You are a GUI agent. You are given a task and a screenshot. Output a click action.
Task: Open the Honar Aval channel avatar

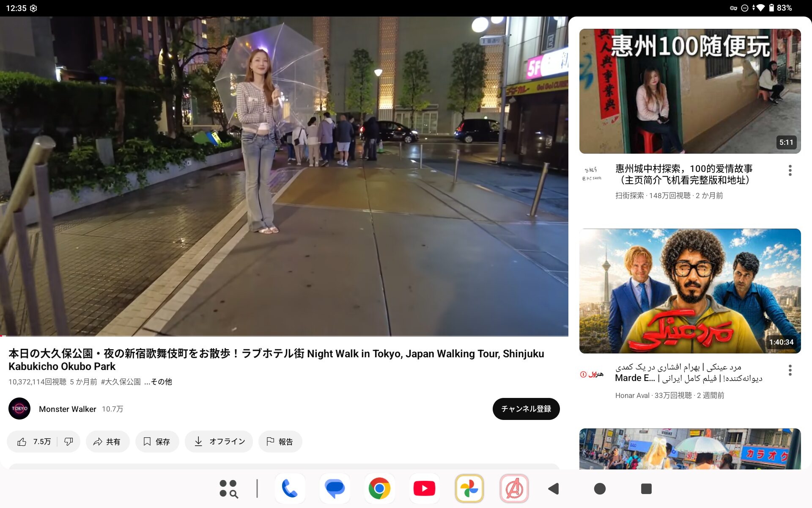pyautogui.click(x=592, y=374)
